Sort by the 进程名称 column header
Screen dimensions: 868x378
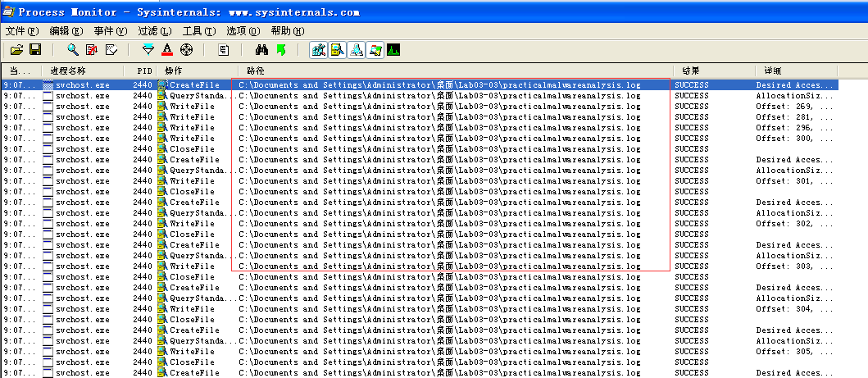pyautogui.click(x=83, y=71)
